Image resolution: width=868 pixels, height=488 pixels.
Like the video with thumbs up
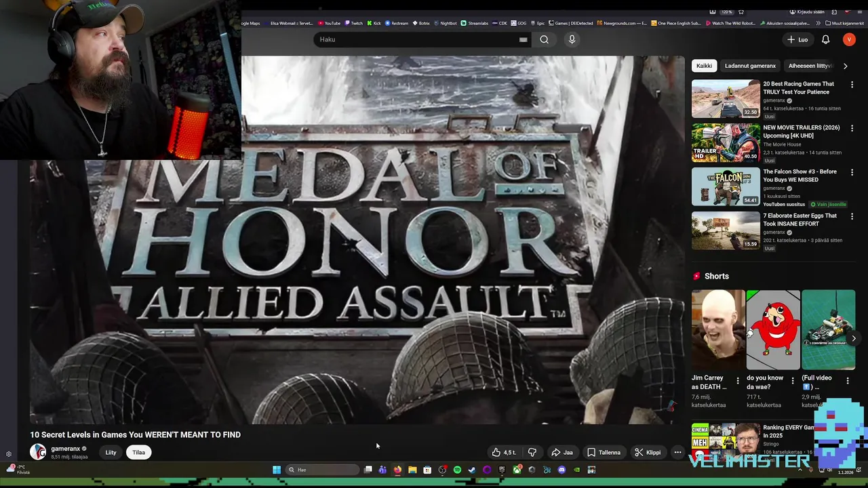coord(504,452)
